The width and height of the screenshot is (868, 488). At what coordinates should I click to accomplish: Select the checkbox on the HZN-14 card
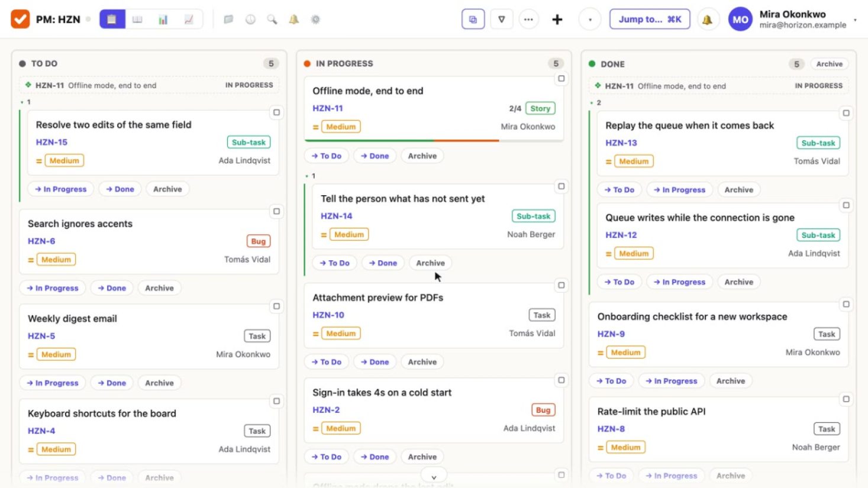tap(562, 186)
